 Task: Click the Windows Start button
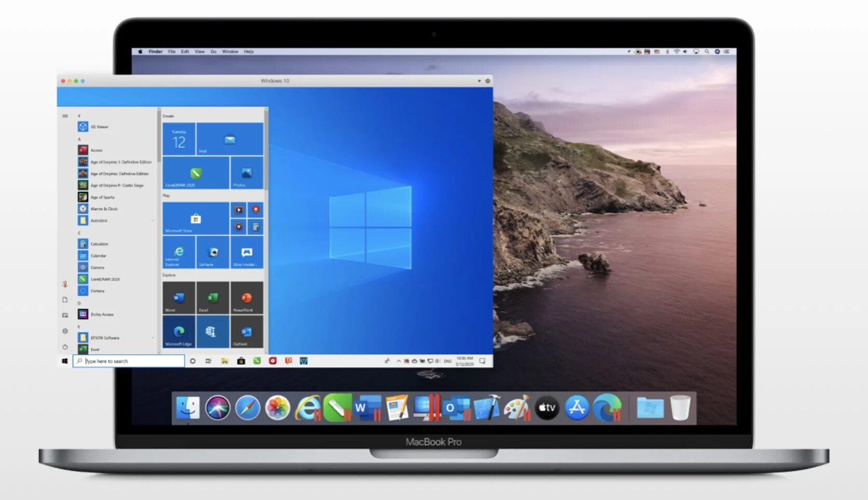(x=65, y=361)
